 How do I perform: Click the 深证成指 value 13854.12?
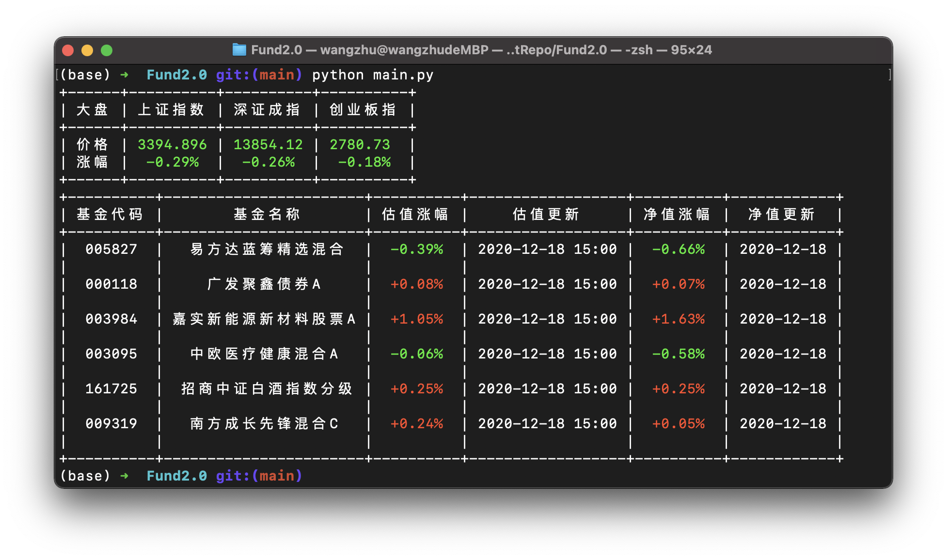pos(268,145)
